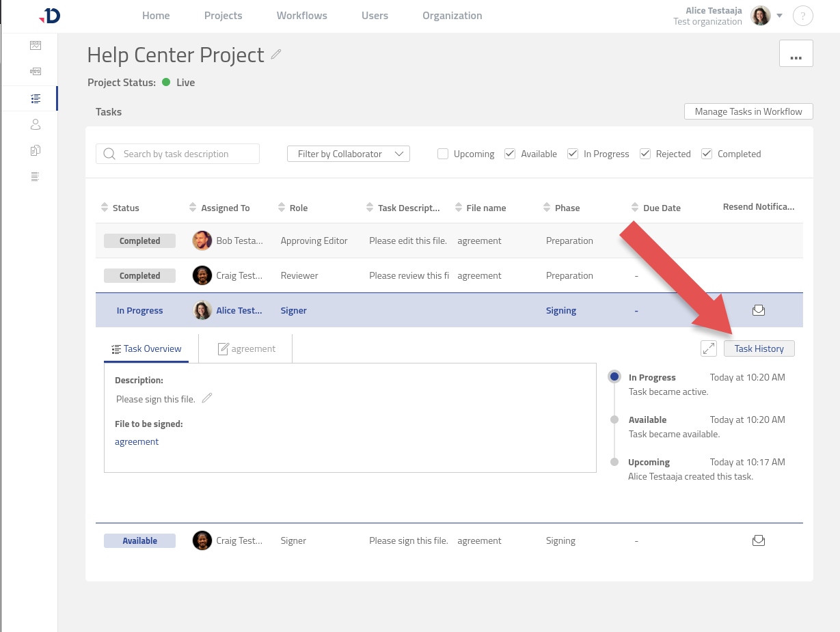
Task: Toggle the Completed filter checkbox
Action: (707, 154)
